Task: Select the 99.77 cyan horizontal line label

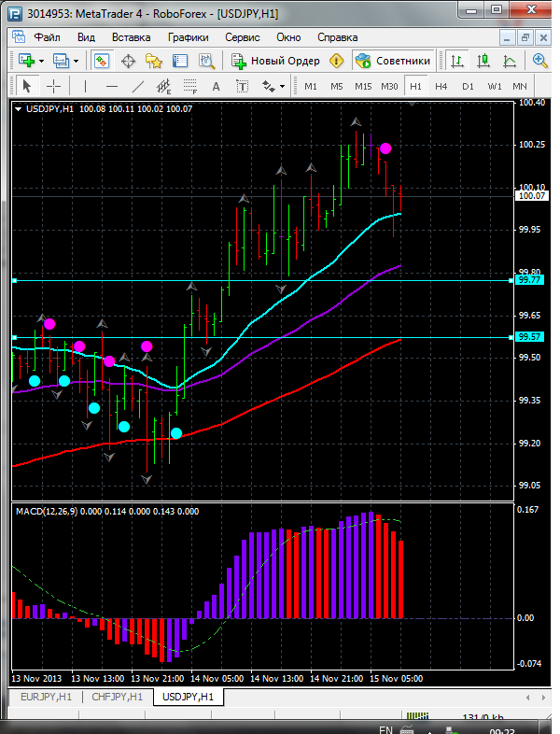Action: [x=529, y=280]
